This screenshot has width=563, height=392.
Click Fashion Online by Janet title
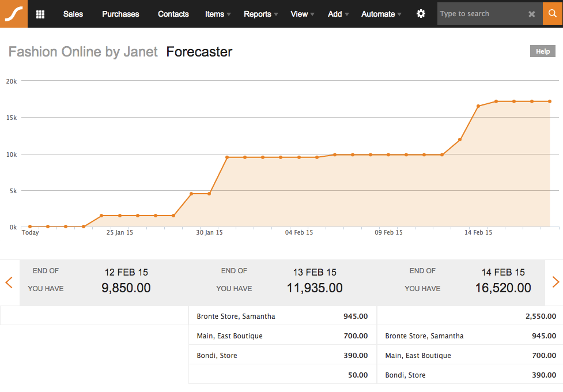(x=83, y=52)
